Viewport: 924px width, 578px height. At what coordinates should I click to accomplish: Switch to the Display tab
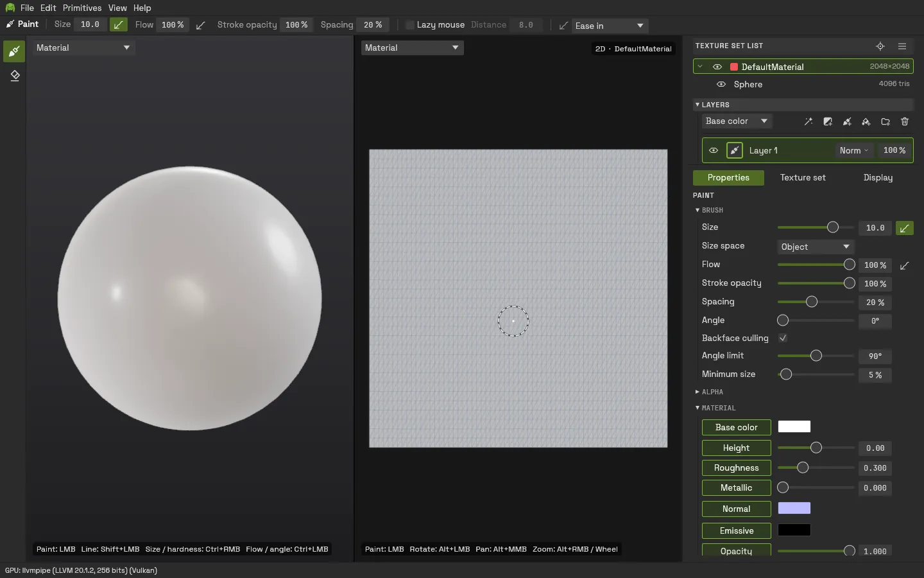coord(878,177)
